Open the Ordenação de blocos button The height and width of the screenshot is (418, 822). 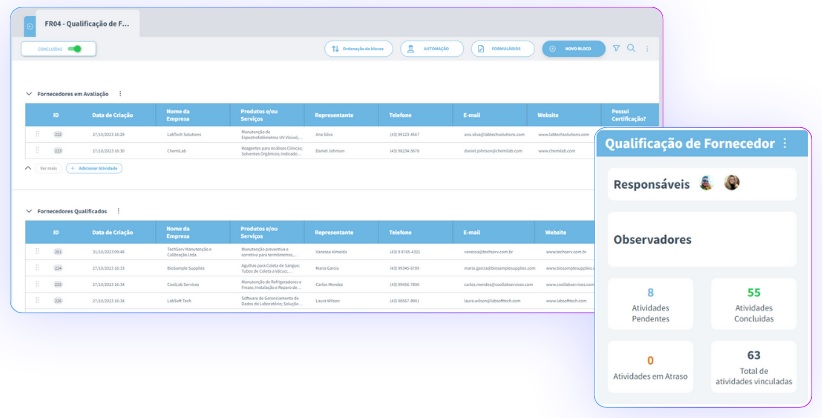358,48
